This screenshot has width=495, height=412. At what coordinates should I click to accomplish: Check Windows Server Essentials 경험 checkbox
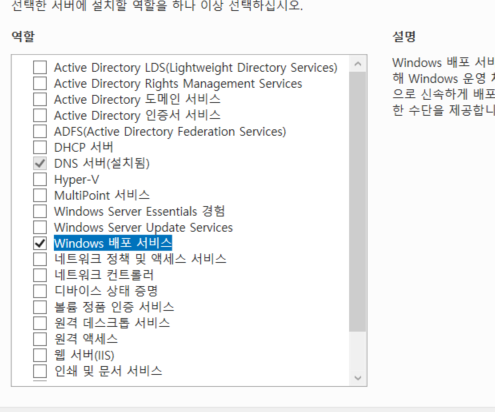point(40,211)
